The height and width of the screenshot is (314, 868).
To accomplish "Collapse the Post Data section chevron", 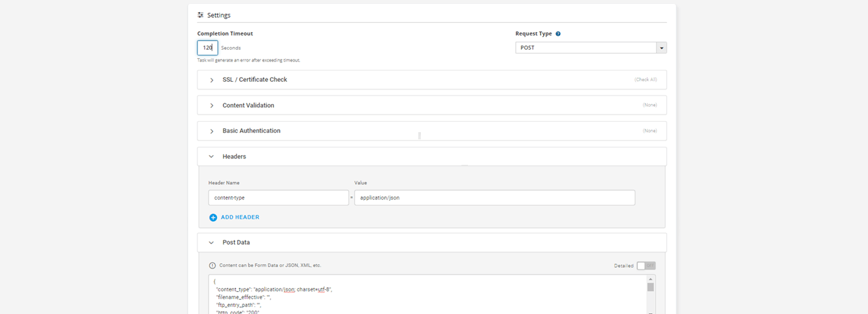I will pos(212,243).
